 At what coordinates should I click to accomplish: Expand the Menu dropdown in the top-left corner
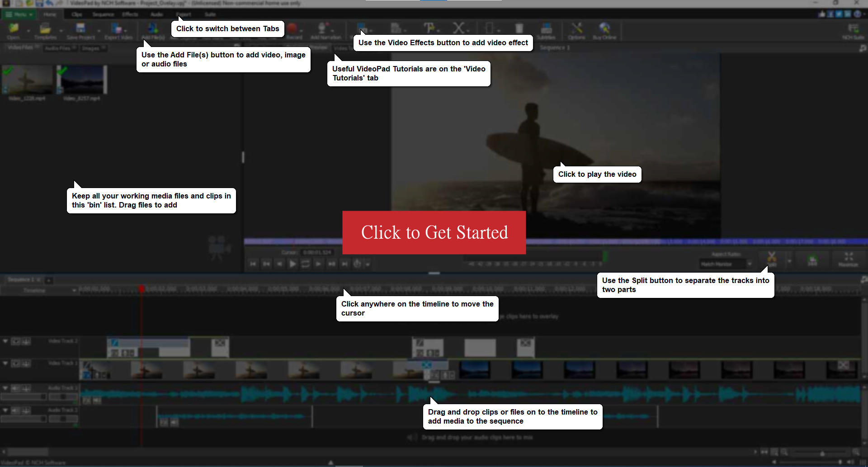[x=18, y=14]
